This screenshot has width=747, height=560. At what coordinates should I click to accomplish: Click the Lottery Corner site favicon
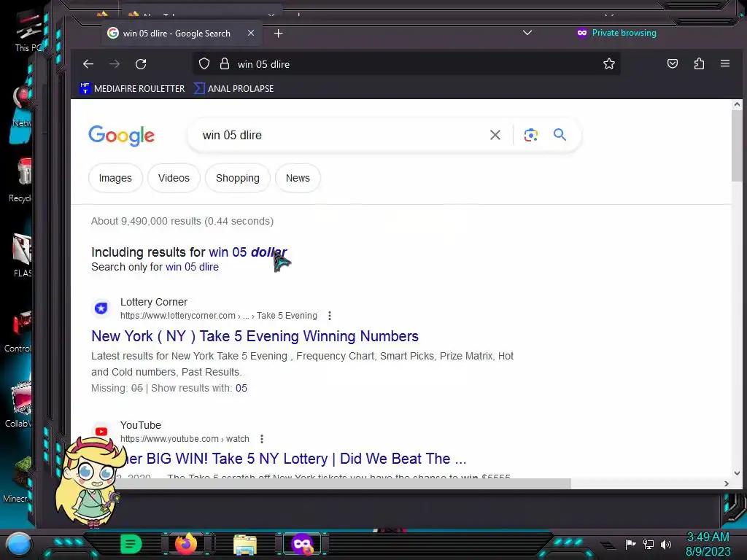pos(101,308)
